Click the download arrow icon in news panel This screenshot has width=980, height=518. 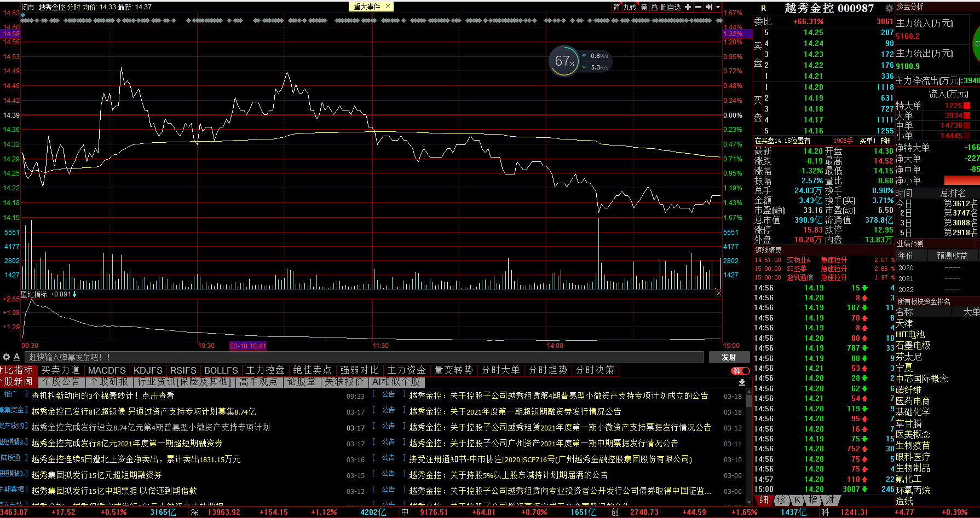(x=742, y=382)
